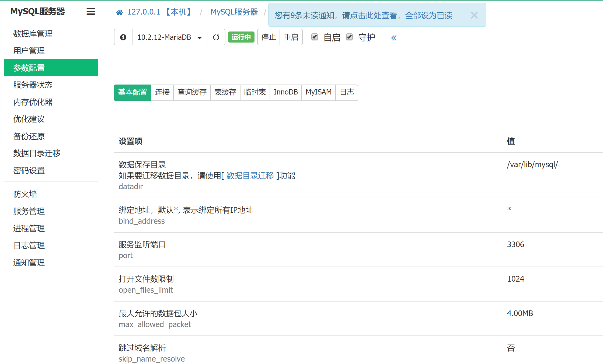Click the hamburger menu icon

[x=90, y=12]
